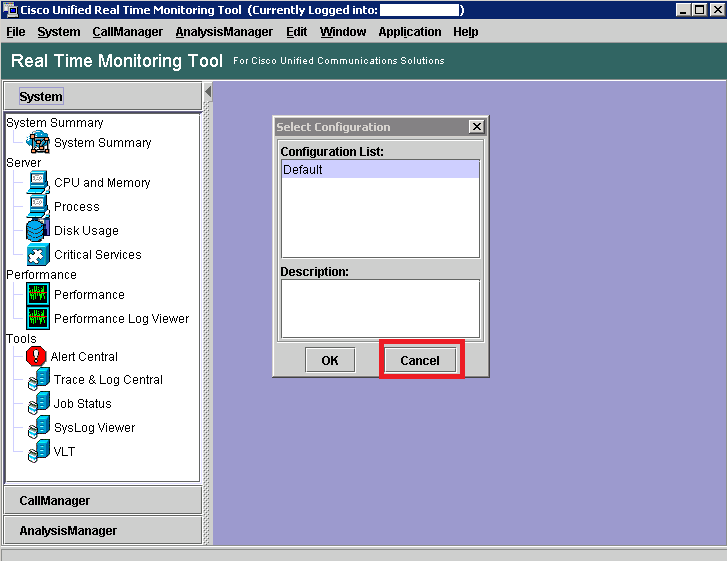Open the File menu
Image resolution: width=727 pixels, height=561 pixels.
16,32
